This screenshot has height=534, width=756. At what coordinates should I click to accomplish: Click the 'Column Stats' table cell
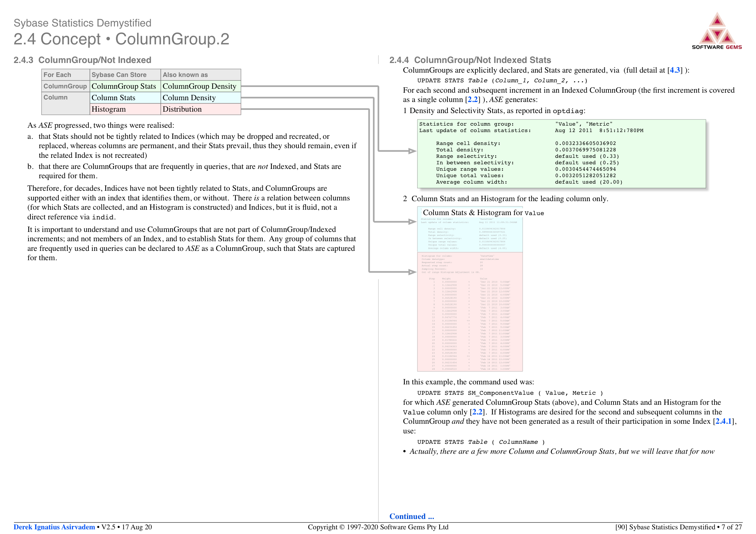(125, 98)
